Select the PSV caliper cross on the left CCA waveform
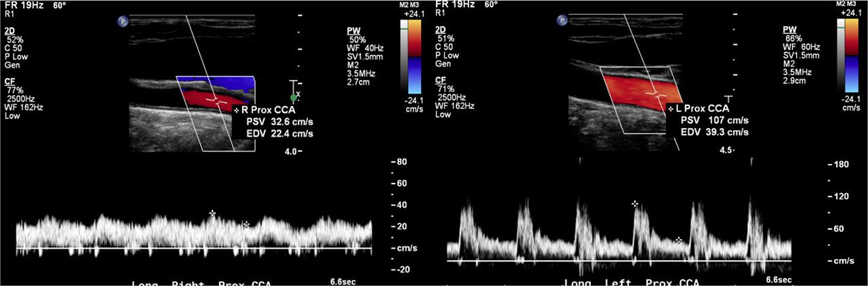This screenshot has height=286, width=868. (635, 203)
